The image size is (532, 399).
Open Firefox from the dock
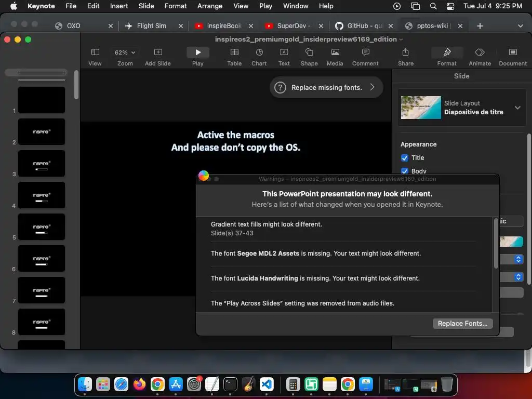[x=139, y=384]
